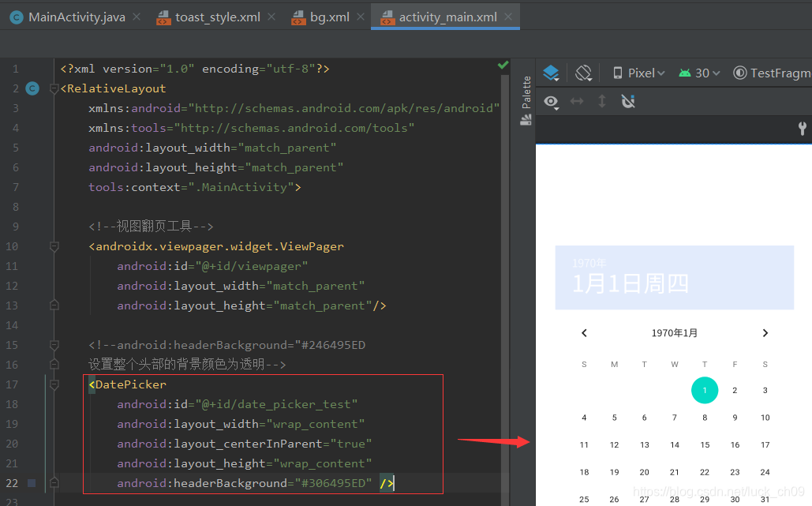The width and height of the screenshot is (812, 506).
Task: Collapse the RelativeLayout tag fold marker
Action: 54,88
